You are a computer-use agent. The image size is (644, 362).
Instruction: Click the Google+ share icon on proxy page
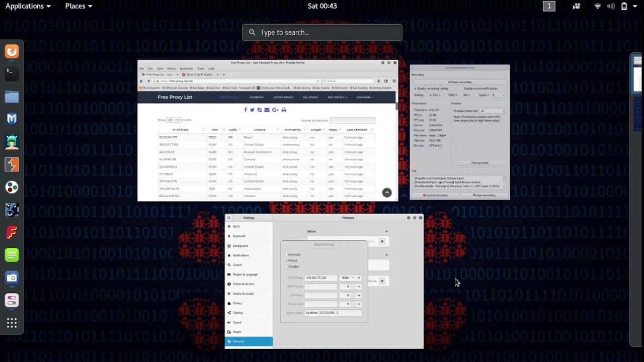point(275,110)
